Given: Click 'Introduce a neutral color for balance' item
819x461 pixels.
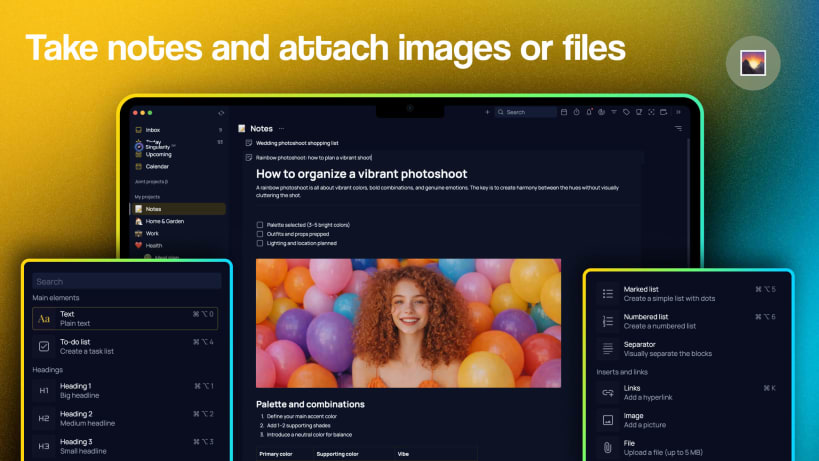Looking at the screenshot, I should (309, 434).
